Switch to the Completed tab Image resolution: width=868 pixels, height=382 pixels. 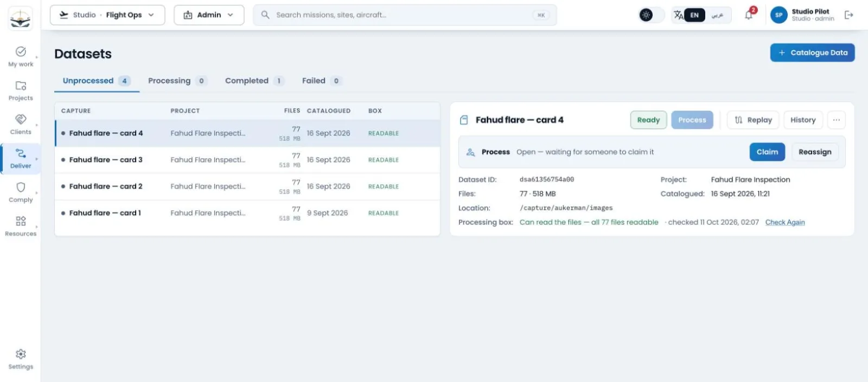pyautogui.click(x=254, y=81)
